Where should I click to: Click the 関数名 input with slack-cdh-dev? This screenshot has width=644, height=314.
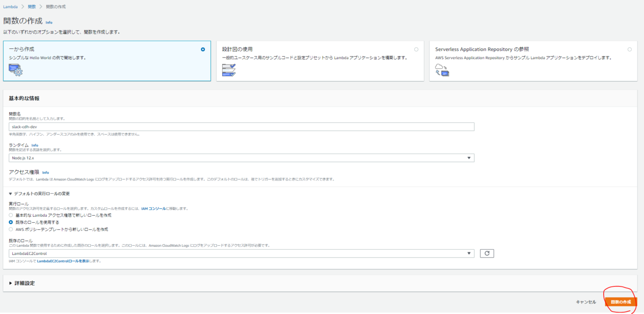(241, 127)
